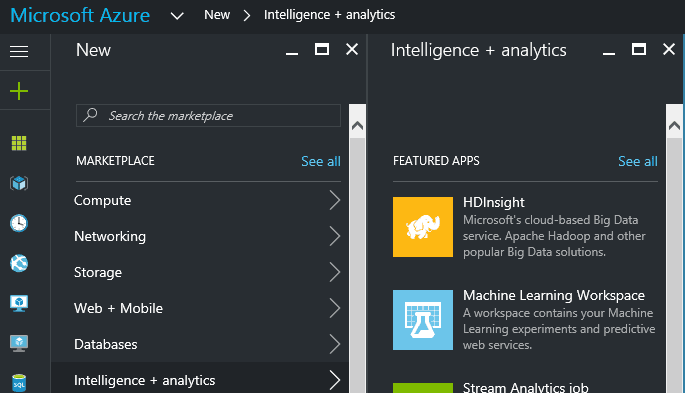Open Virtual machines classic monitor icon
The width and height of the screenshot is (685, 393).
pos(19,303)
